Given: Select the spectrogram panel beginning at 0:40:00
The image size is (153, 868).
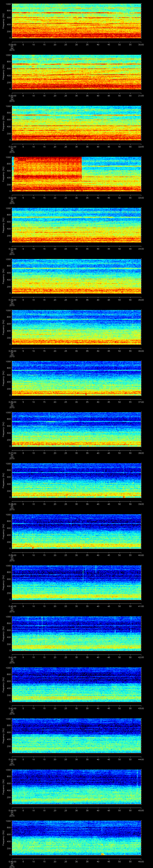Looking at the screenshot, I should coord(76,583).
